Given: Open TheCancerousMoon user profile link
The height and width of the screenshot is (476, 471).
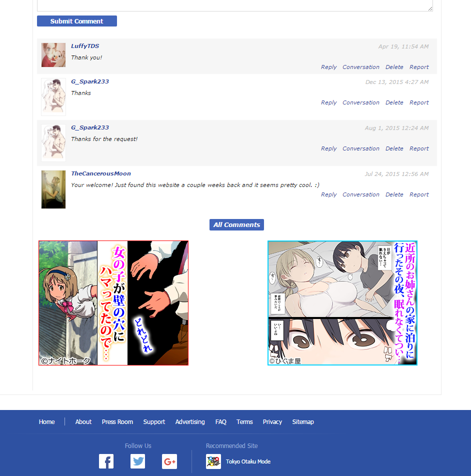Looking at the screenshot, I should click(101, 173).
